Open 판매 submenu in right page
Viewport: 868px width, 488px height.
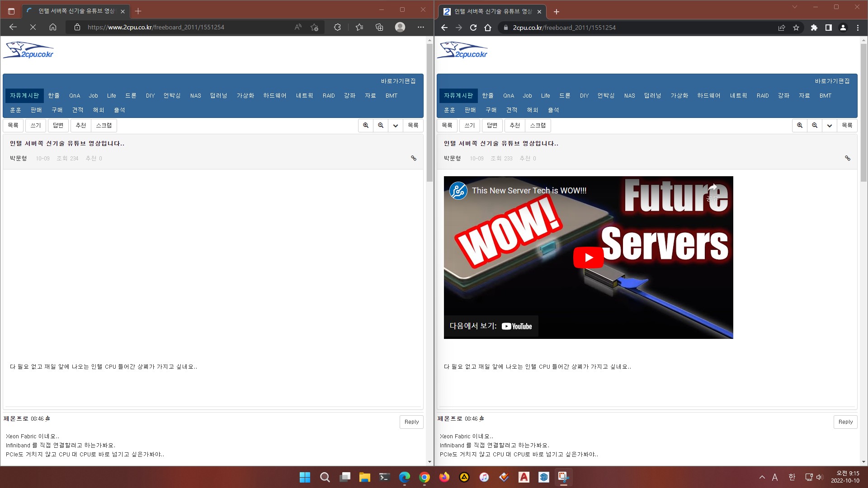click(x=470, y=110)
